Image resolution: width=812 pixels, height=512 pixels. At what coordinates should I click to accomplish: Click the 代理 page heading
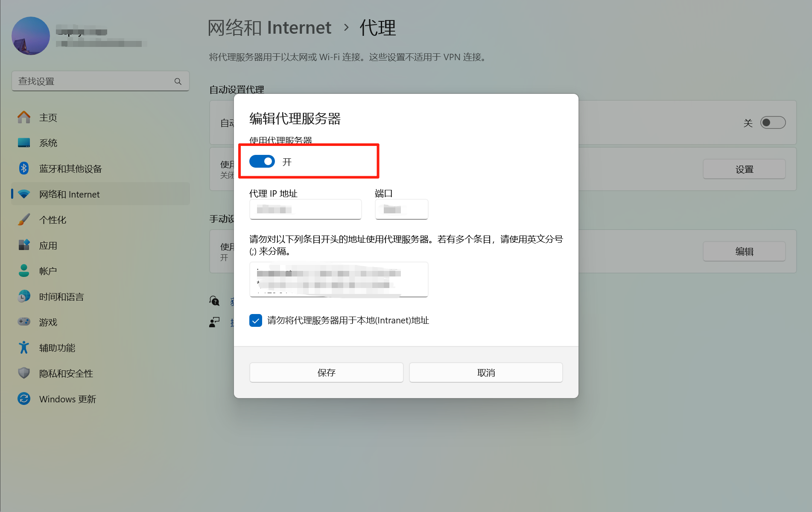pyautogui.click(x=378, y=28)
